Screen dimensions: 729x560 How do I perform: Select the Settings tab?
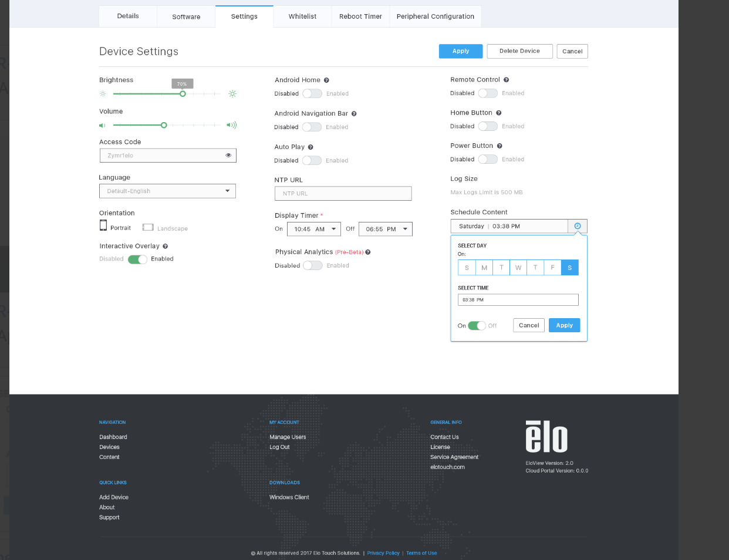(x=244, y=16)
